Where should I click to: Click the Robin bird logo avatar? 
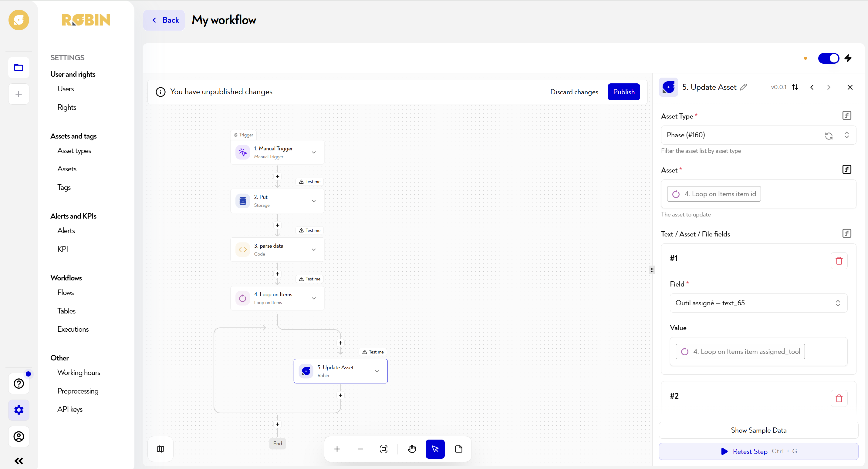click(19, 20)
